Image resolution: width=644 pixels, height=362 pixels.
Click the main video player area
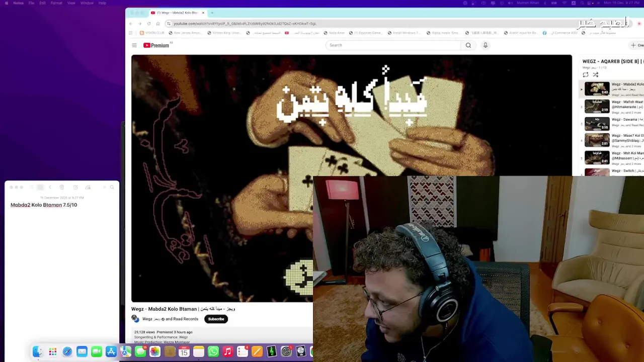tap(351, 178)
